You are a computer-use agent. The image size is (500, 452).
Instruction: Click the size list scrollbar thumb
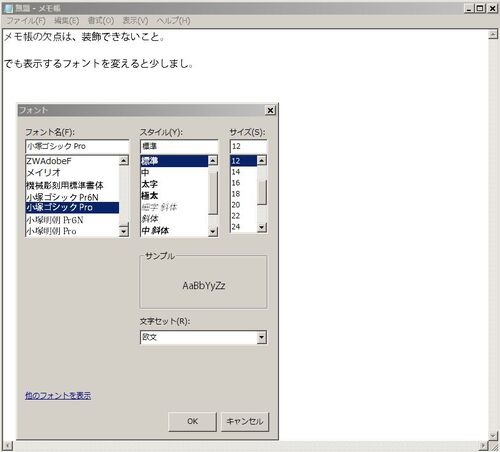[x=262, y=192]
